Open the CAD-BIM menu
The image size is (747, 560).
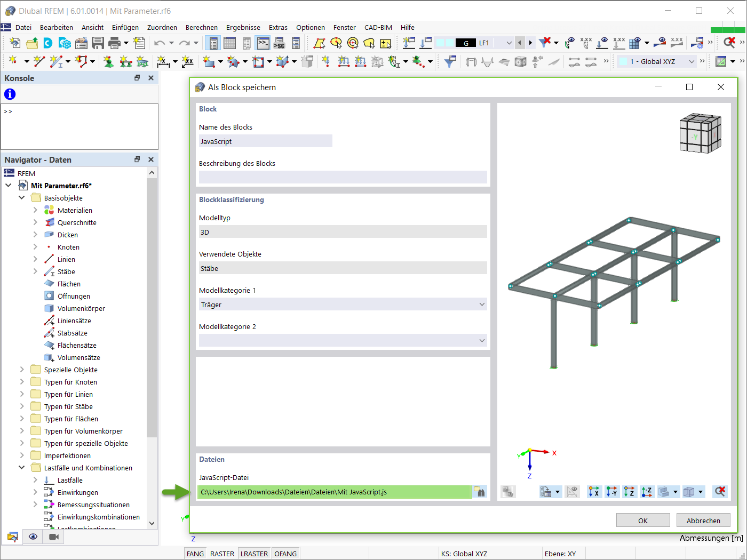[x=378, y=27]
